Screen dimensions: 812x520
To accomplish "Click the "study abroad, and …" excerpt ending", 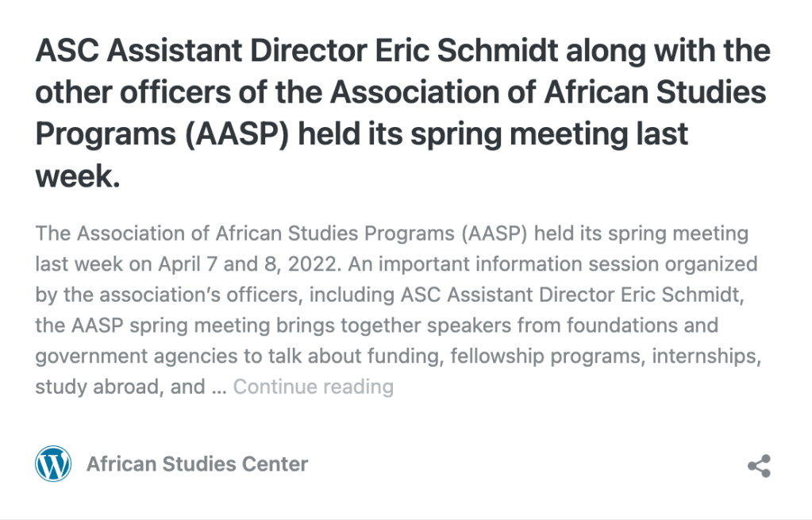I will coord(131,387).
